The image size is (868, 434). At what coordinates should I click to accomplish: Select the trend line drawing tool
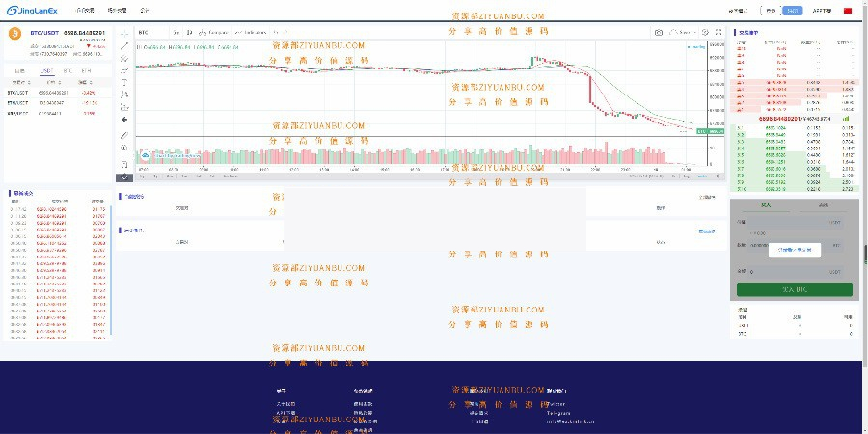(x=124, y=45)
